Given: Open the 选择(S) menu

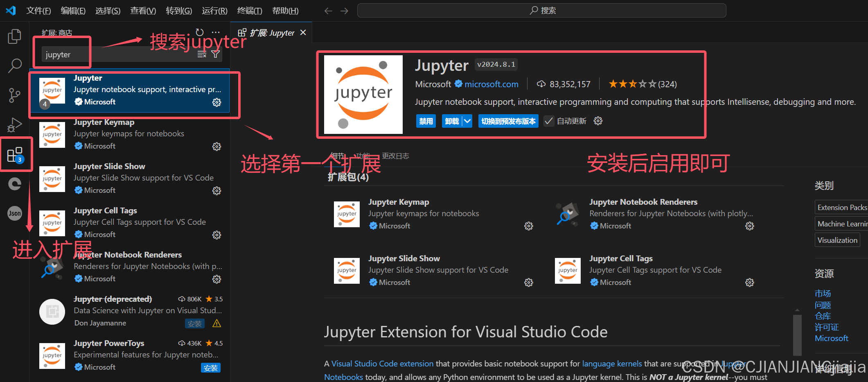Looking at the screenshot, I should pyautogui.click(x=108, y=11).
